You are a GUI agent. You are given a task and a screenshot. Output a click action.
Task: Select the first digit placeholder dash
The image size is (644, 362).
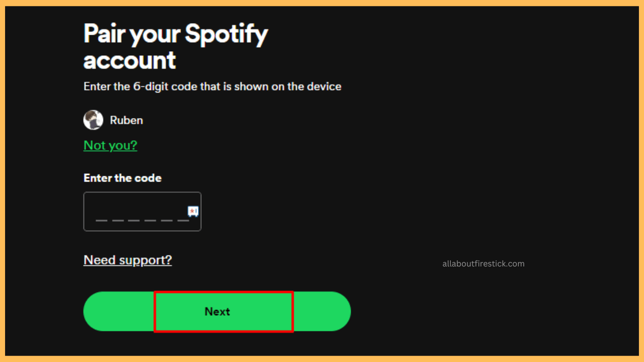(x=101, y=220)
